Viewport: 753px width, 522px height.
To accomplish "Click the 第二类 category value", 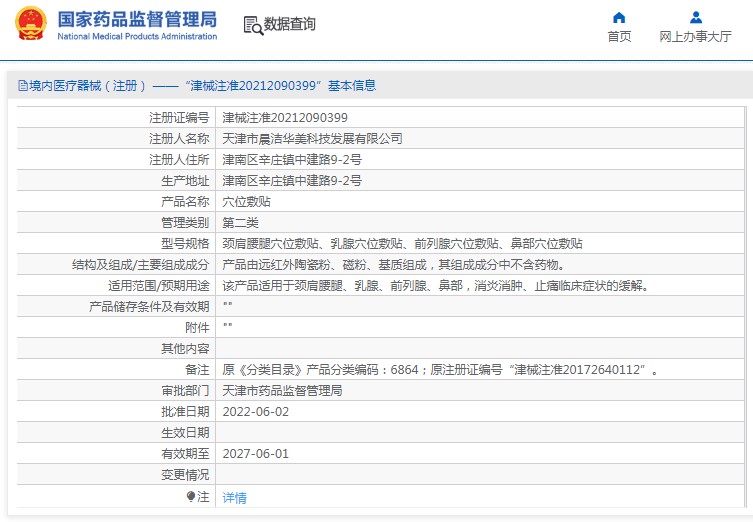I will [241, 223].
